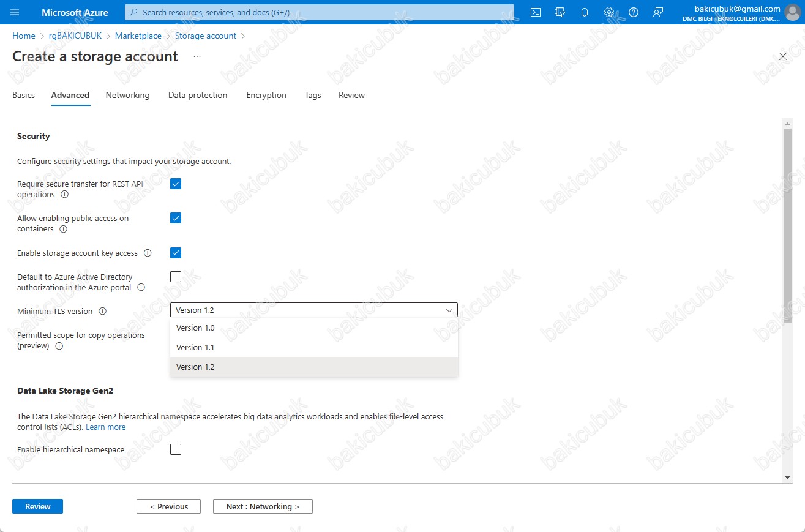Close the Create a storage account blade

[x=783, y=56]
